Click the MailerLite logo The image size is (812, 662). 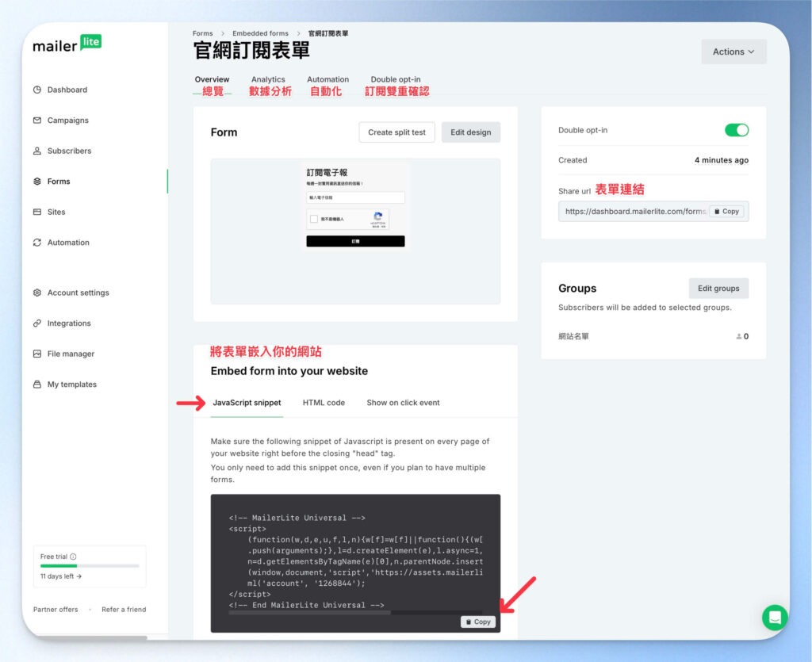point(67,44)
